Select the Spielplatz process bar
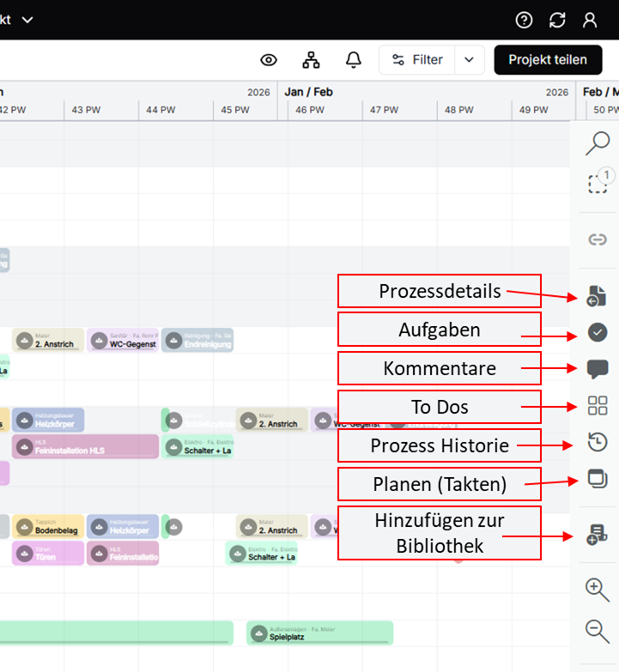Viewport: 619px width, 672px height. click(319, 633)
